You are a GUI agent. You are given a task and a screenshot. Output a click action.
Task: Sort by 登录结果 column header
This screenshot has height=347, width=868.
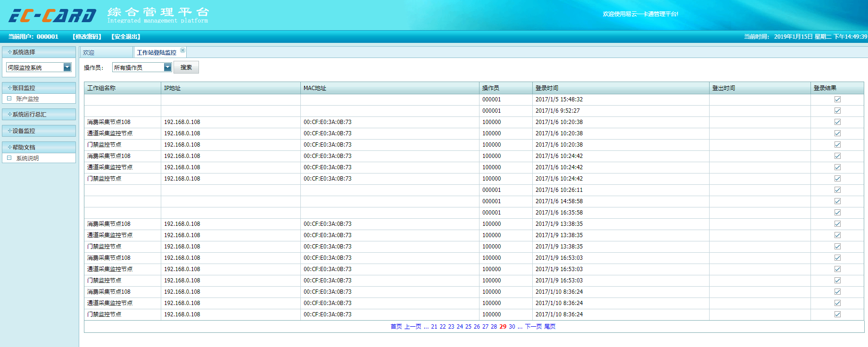point(837,88)
